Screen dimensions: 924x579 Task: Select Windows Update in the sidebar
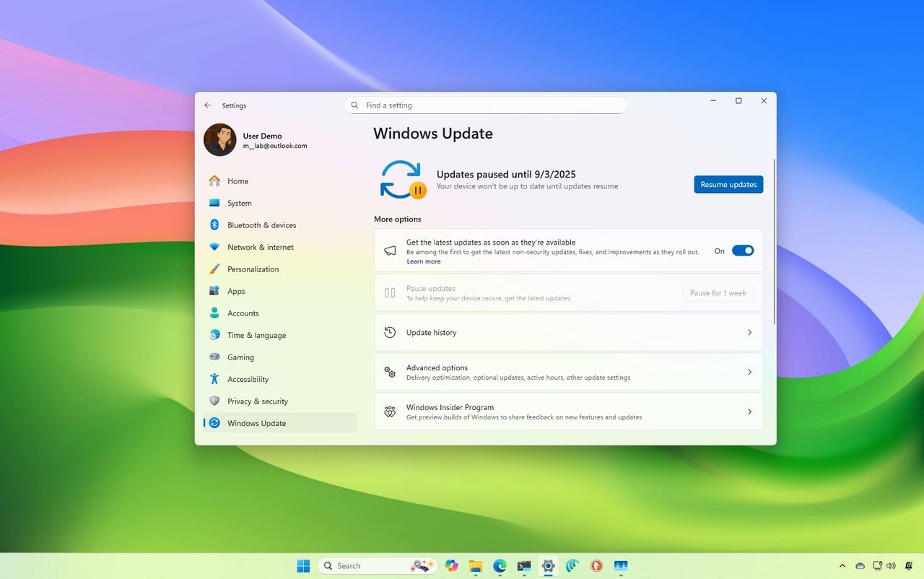tap(256, 423)
